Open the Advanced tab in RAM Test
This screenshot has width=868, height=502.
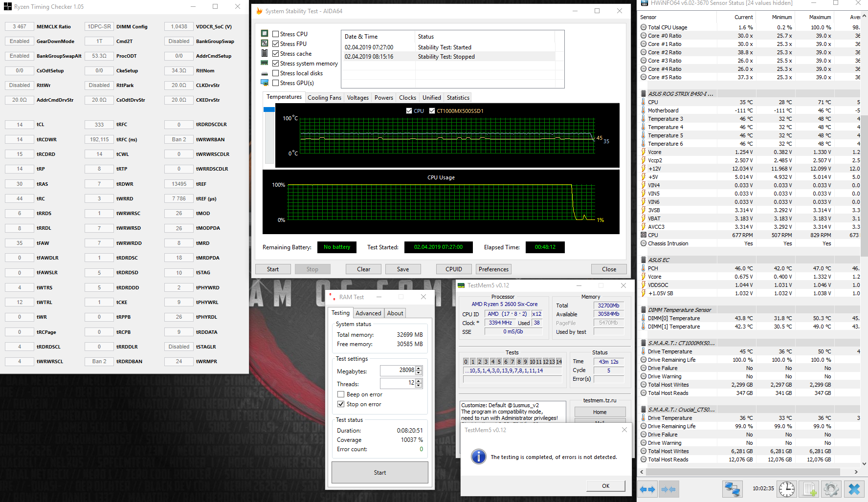pyautogui.click(x=368, y=313)
